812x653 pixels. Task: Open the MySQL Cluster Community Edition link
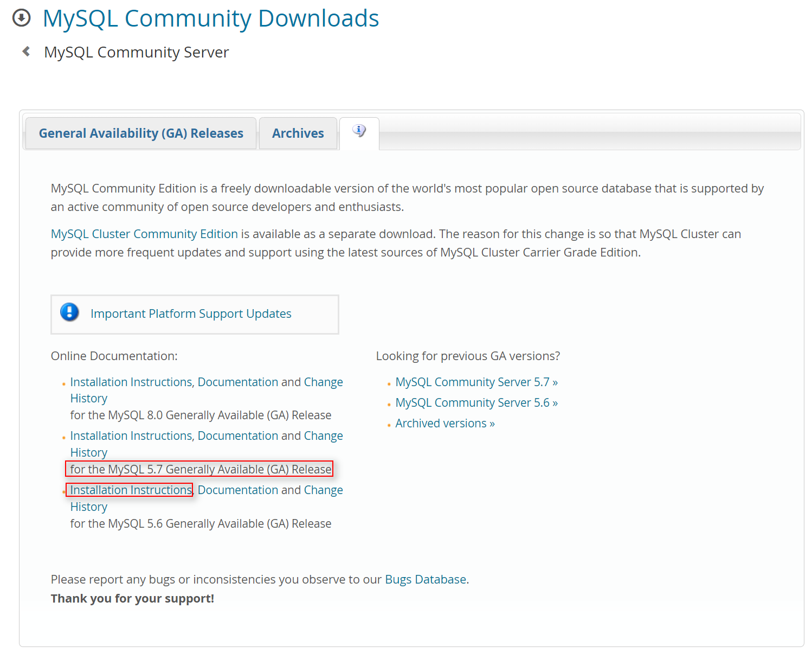coord(143,233)
